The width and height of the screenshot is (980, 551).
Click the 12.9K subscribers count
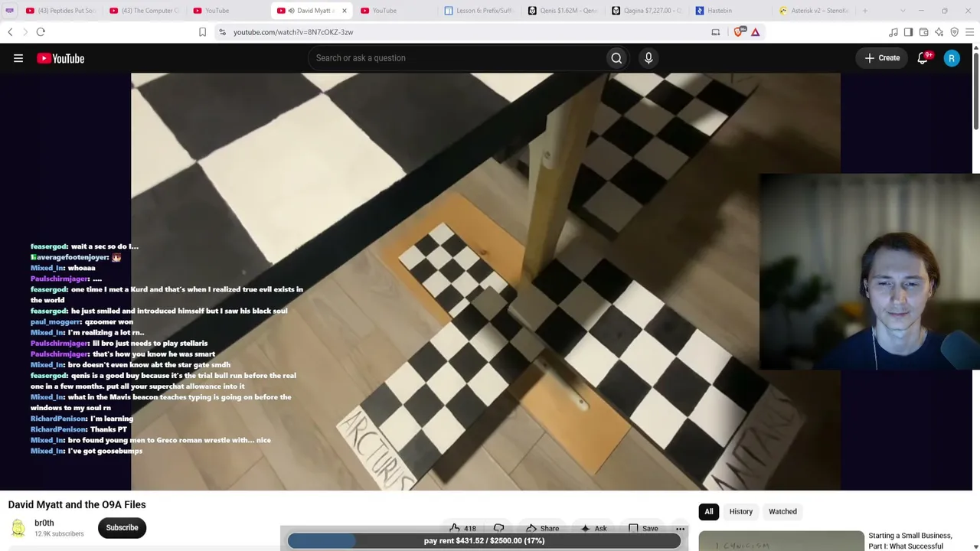pyautogui.click(x=59, y=533)
